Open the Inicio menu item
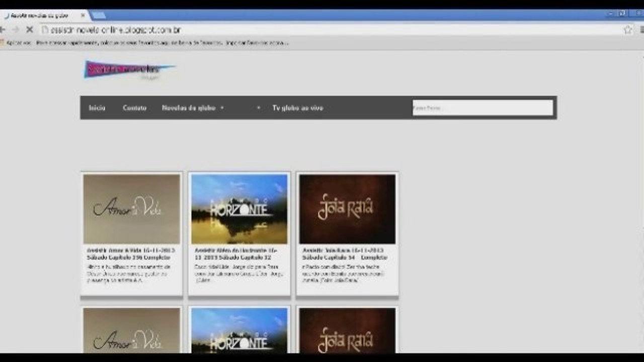 pyautogui.click(x=97, y=108)
